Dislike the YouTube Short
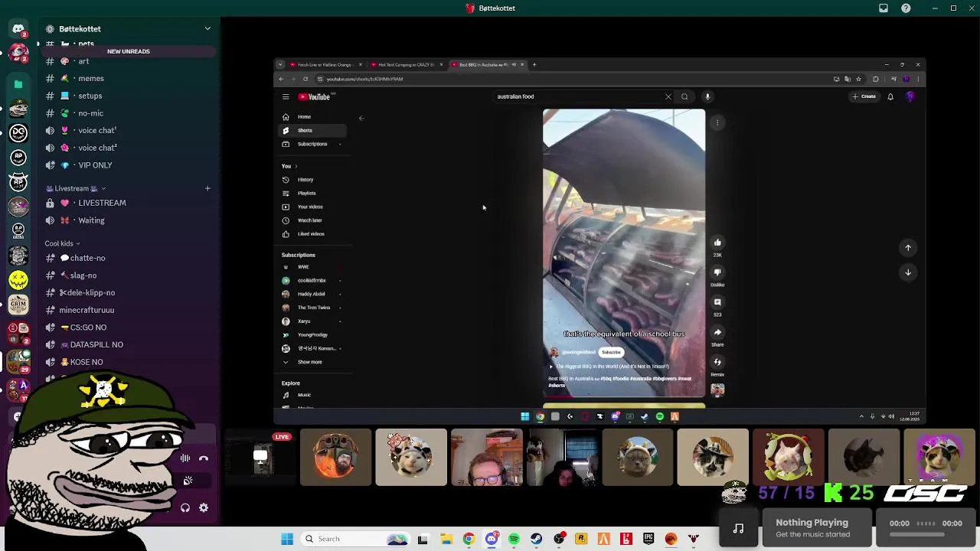The width and height of the screenshot is (980, 551). click(x=717, y=272)
